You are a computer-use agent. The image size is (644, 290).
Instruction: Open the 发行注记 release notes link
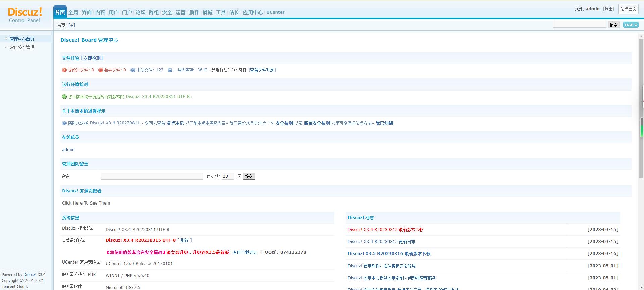(175, 123)
